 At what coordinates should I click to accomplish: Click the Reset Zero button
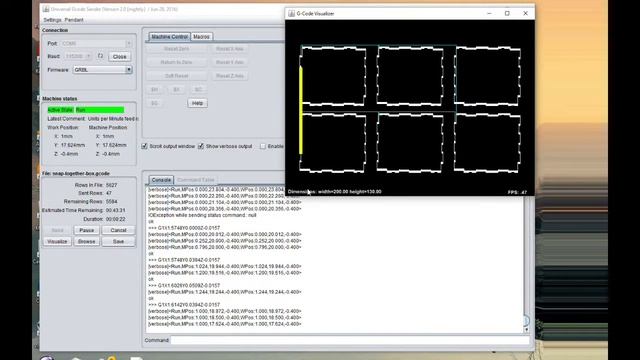coord(176,49)
